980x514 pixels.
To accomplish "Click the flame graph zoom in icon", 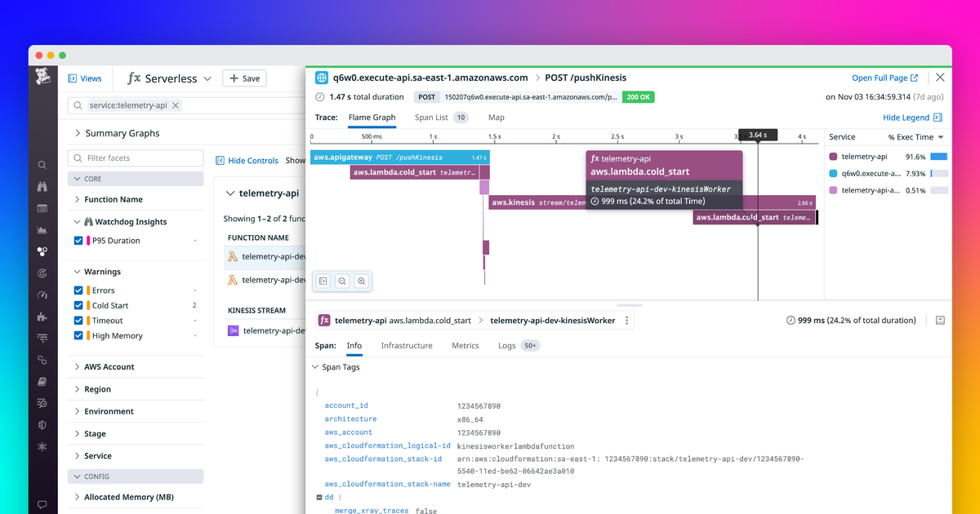I will point(361,281).
